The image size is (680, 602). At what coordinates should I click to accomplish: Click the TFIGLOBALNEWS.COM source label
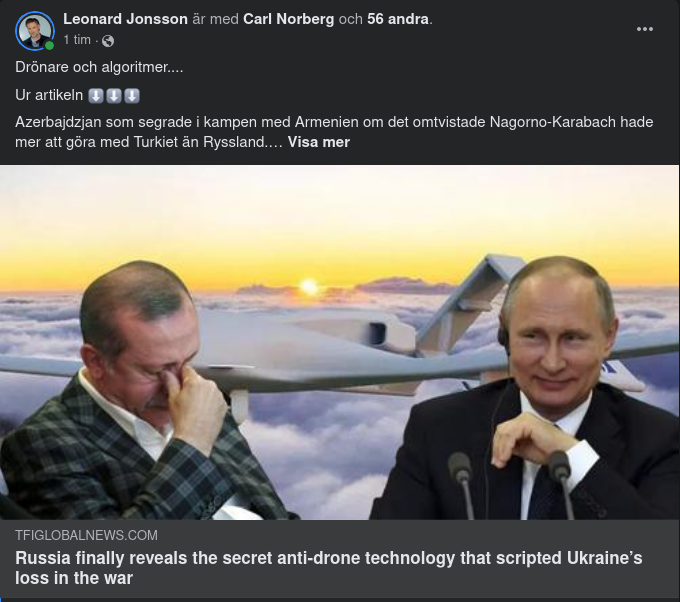coord(86,535)
